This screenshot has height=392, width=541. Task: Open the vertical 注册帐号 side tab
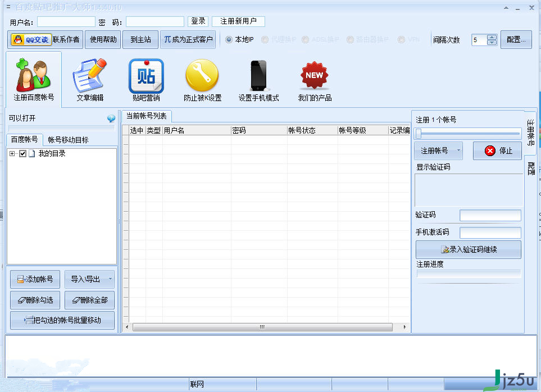[x=531, y=133]
